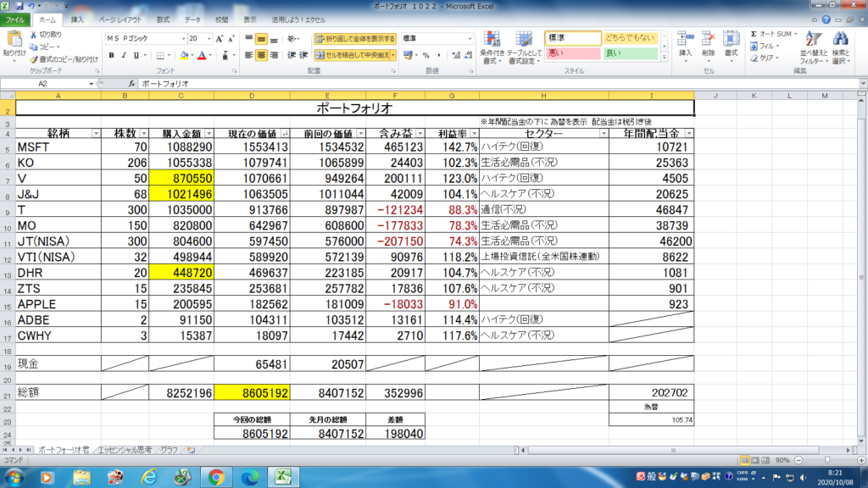Click the cell Format (書式) icon
Screen dimensions: 868x488
click(732, 39)
